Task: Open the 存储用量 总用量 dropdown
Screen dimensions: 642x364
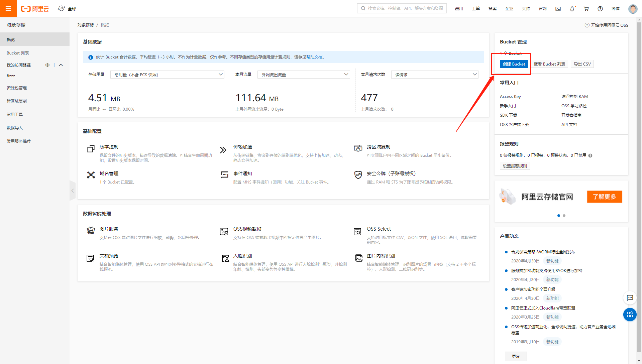Action: [x=167, y=75]
